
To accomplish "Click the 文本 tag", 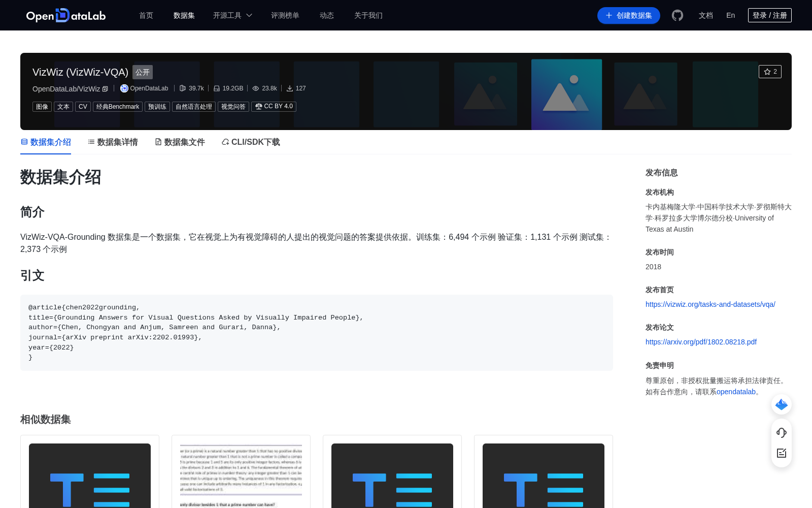I will point(63,107).
